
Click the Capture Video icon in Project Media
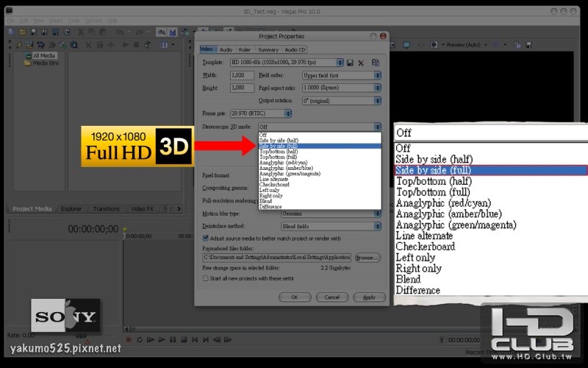pos(40,45)
